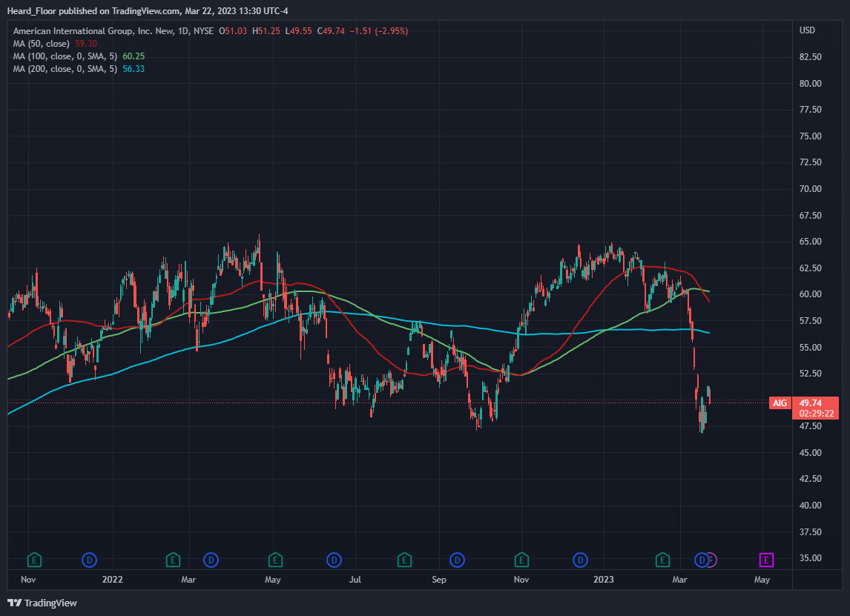This screenshot has height=616, width=850.
Task: Click the USD currency label on the price axis
Action: pyautogui.click(x=807, y=30)
